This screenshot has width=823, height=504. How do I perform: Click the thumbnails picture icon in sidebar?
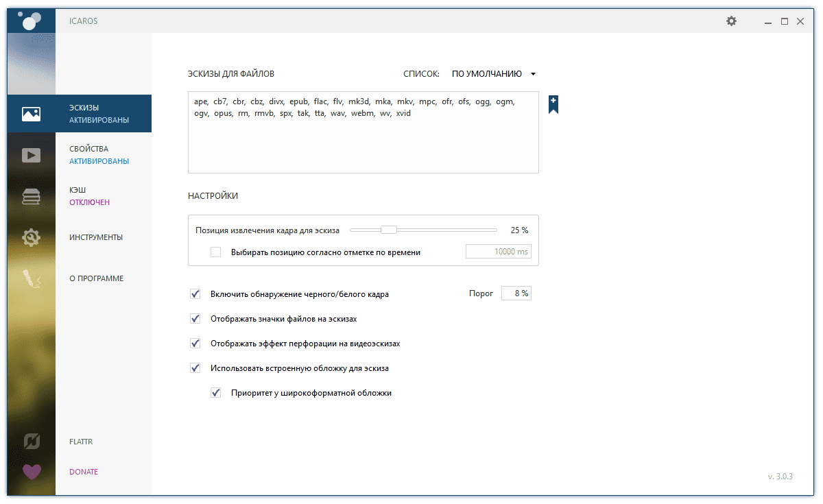[31, 114]
